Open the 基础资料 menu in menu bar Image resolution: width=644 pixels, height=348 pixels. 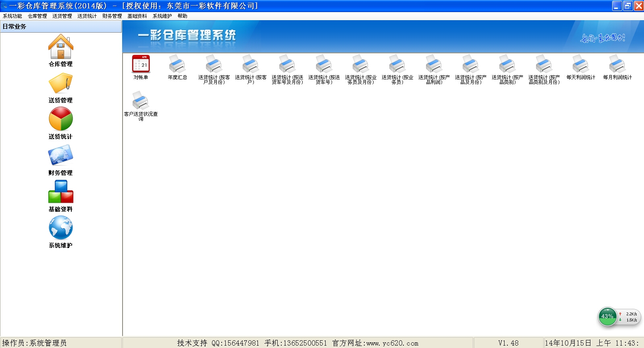point(137,16)
